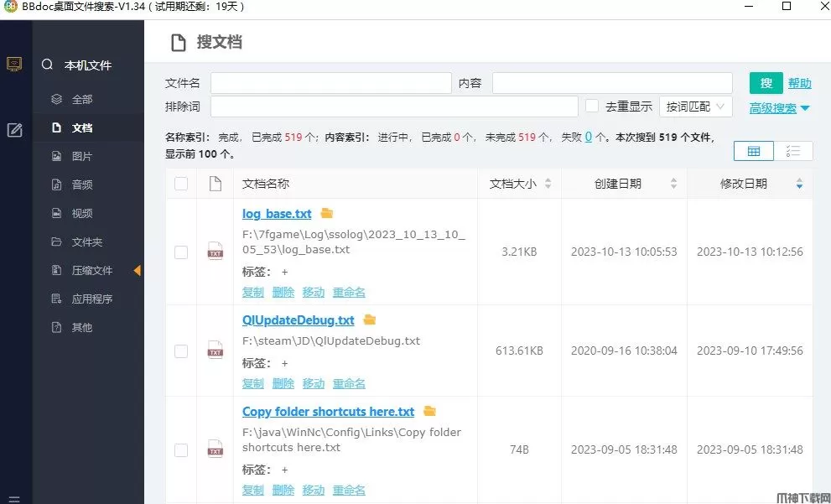
Task: Open folder location of QlUpdateDebug.txt
Action: pos(370,320)
